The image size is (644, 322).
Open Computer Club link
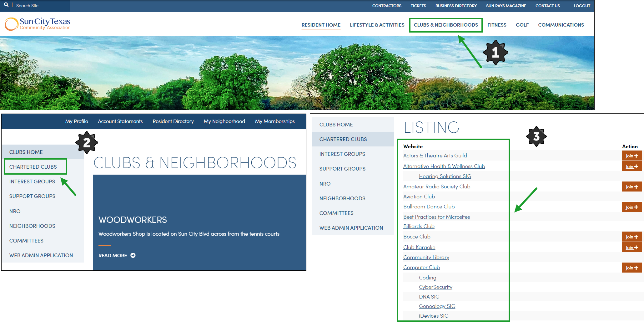[421, 267]
